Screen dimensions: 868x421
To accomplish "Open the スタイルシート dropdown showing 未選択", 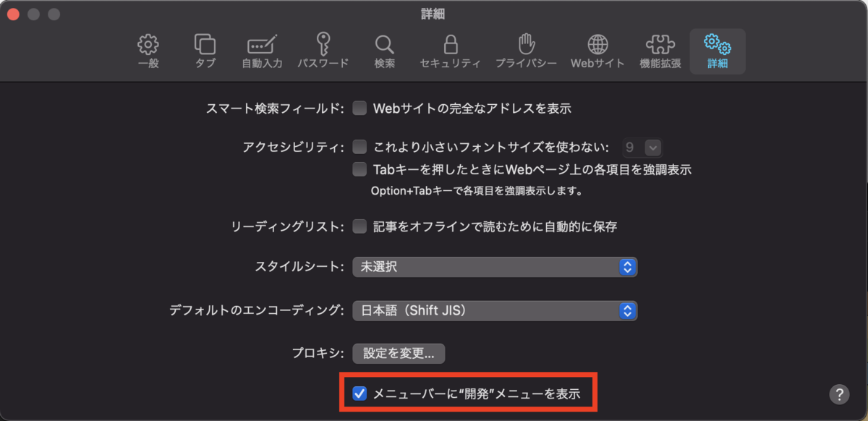I will tap(494, 267).
